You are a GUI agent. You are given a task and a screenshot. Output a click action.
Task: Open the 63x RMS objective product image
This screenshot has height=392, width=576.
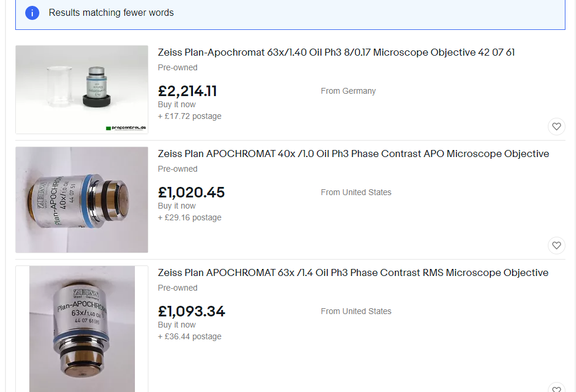(82, 328)
